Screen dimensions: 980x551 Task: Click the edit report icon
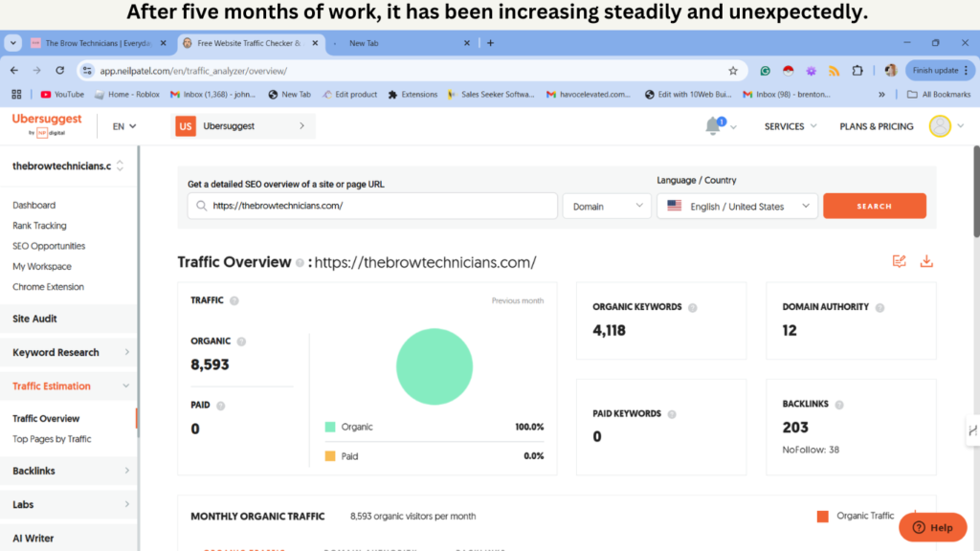(x=899, y=261)
